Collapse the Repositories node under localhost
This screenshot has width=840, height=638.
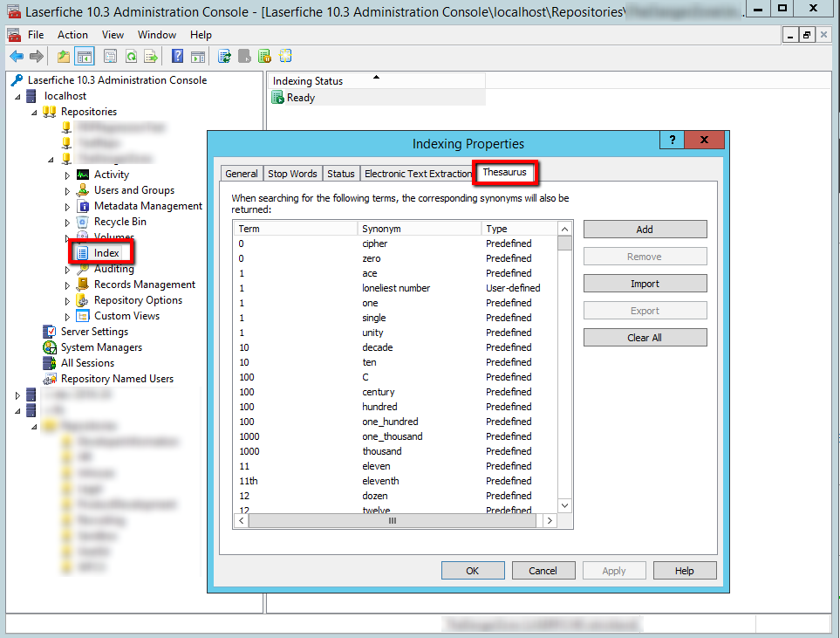(34, 113)
